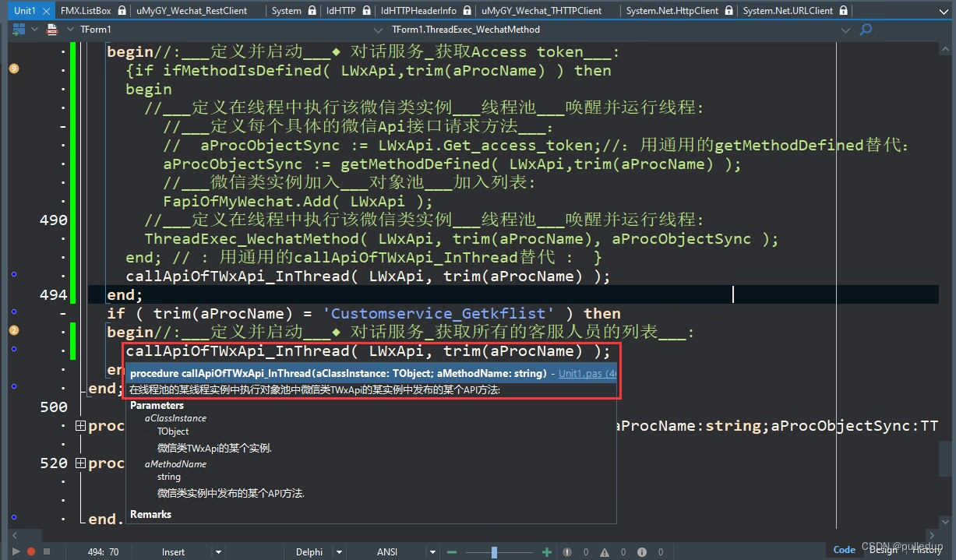Close the Unit1 editor tab
Image resolution: width=956 pixels, height=560 pixels.
[45, 11]
